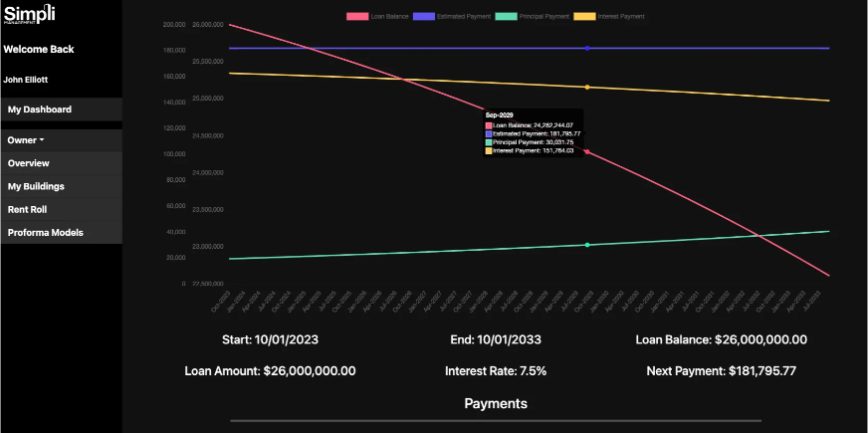This screenshot has width=868, height=433.
Task: Click the 26,000,000 y-axis label
Action: [208, 24]
